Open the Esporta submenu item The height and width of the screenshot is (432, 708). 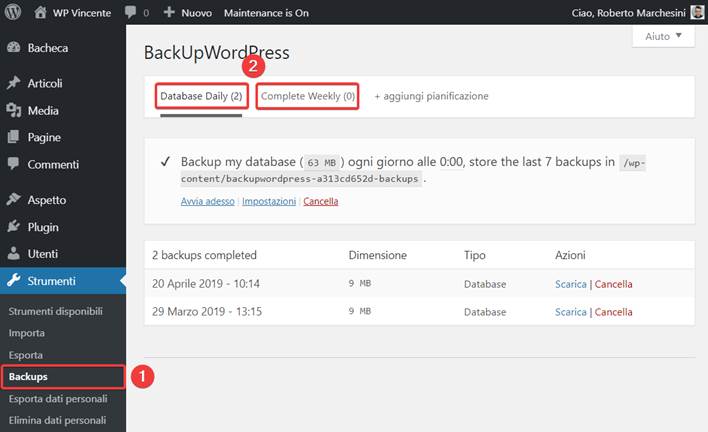coord(26,355)
